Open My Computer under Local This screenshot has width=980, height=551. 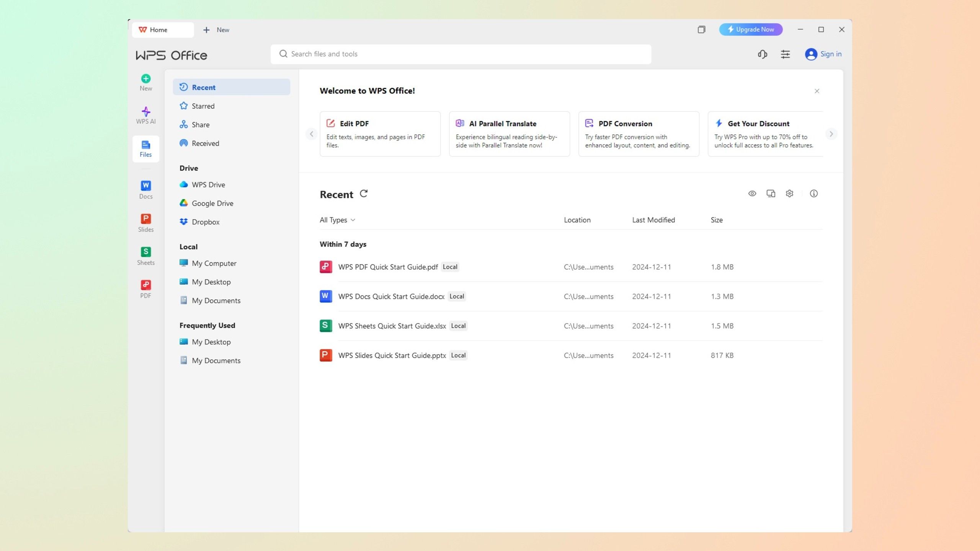tap(231, 263)
